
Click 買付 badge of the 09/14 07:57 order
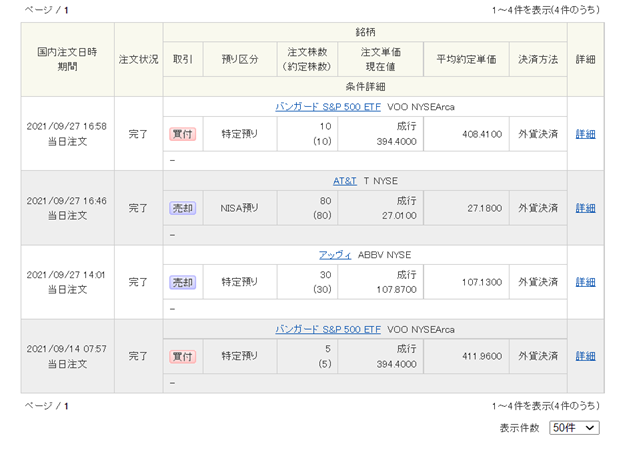[182, 356]
